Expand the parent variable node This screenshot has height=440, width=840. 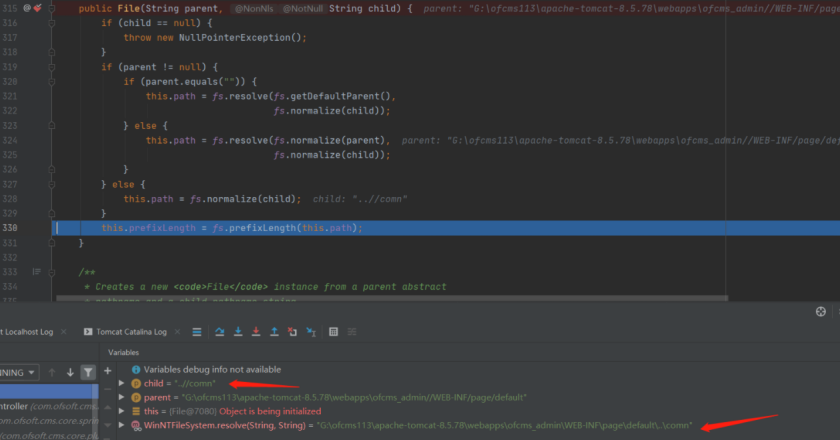pyautogui.click(x=122, y=397)
